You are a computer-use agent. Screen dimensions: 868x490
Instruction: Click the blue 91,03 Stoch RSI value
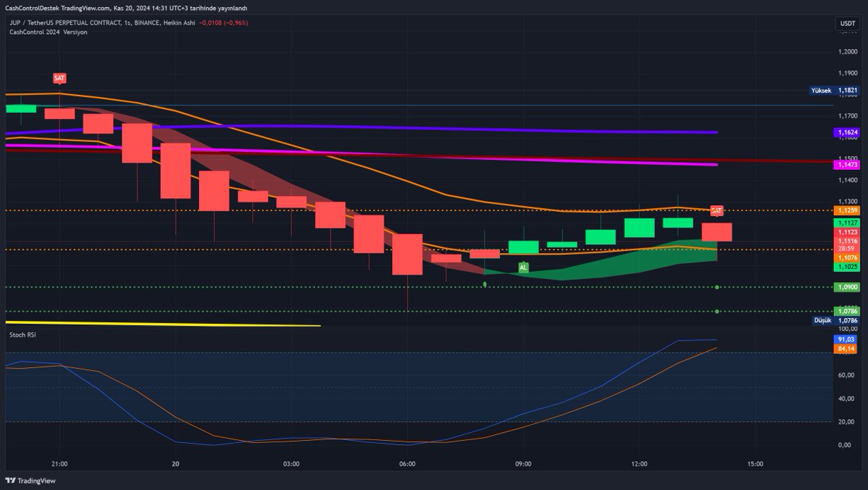click(x=846, y=340)
